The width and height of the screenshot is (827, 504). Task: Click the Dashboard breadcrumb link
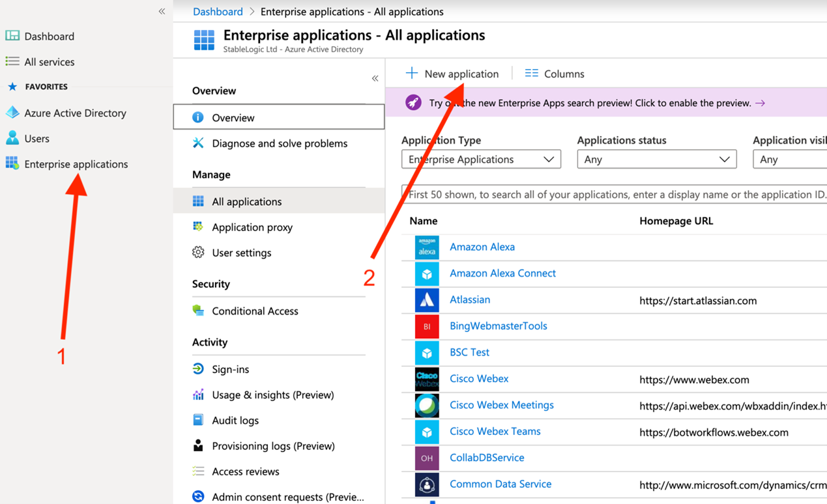218,11
